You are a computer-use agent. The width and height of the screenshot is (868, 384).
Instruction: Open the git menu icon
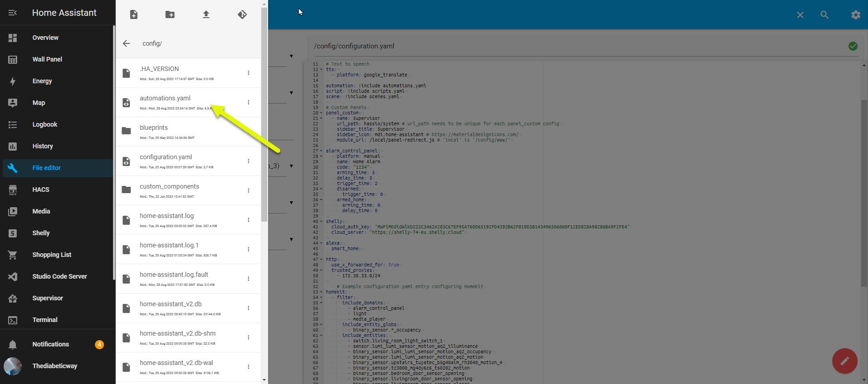pos(242,15)
